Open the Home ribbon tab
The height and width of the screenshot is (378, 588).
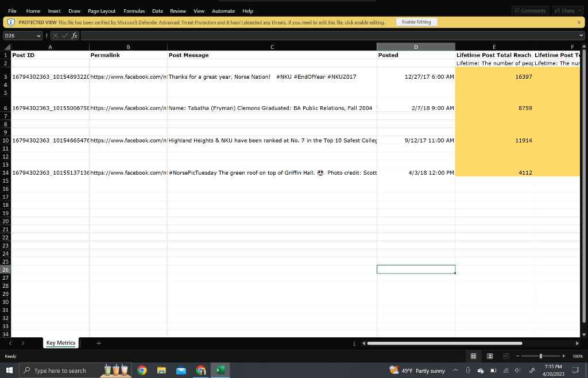(33, 11)
